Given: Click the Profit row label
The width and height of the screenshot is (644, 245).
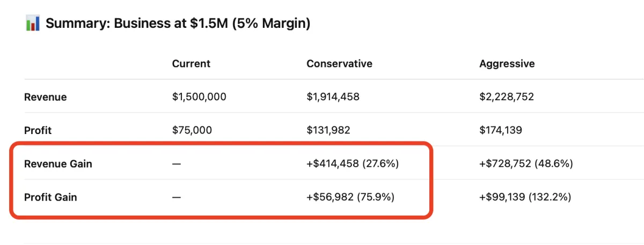Looking at the screenshot, I should 38,130.
